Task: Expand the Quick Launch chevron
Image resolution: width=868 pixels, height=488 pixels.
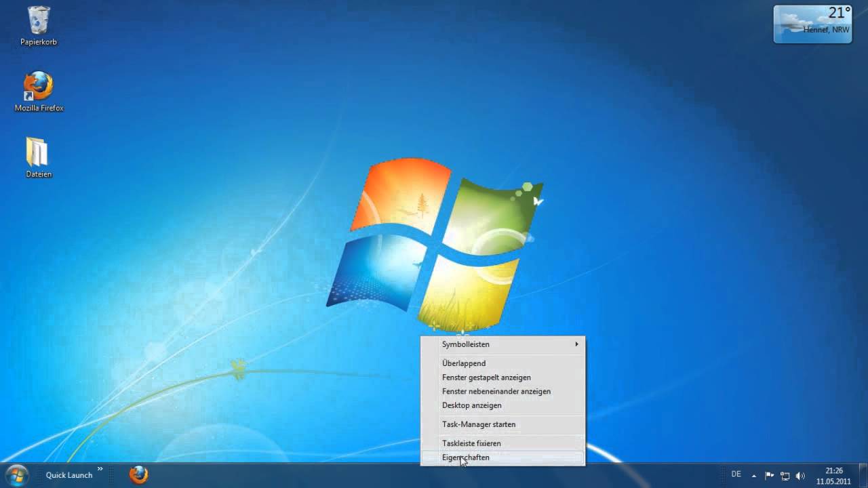Action: pyautogui.click(x=100, y=468)
